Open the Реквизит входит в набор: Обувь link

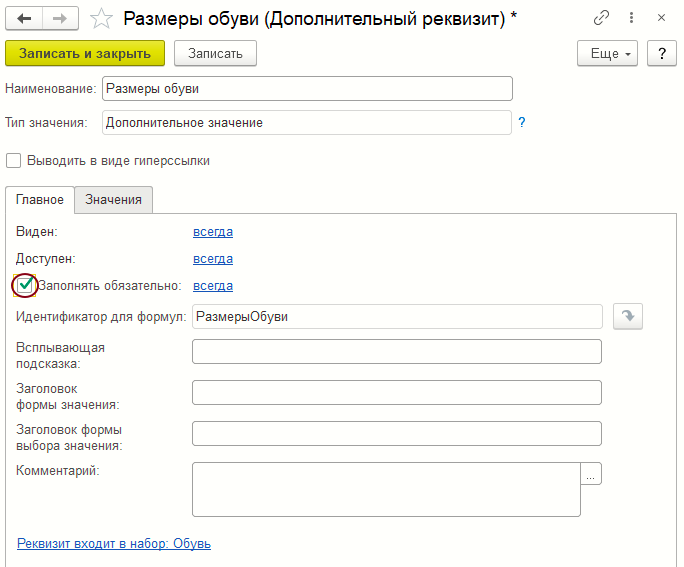point(114,544)
